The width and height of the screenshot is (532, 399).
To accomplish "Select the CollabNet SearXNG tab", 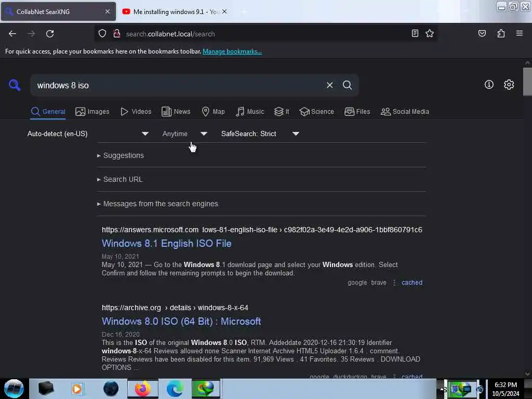I will click(58, 11).
